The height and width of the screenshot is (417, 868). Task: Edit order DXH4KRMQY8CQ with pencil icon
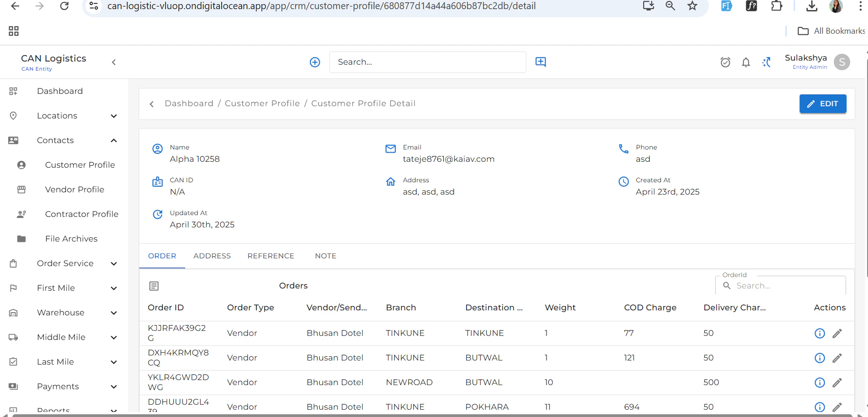pyautogui.click(x=837, y=358)
